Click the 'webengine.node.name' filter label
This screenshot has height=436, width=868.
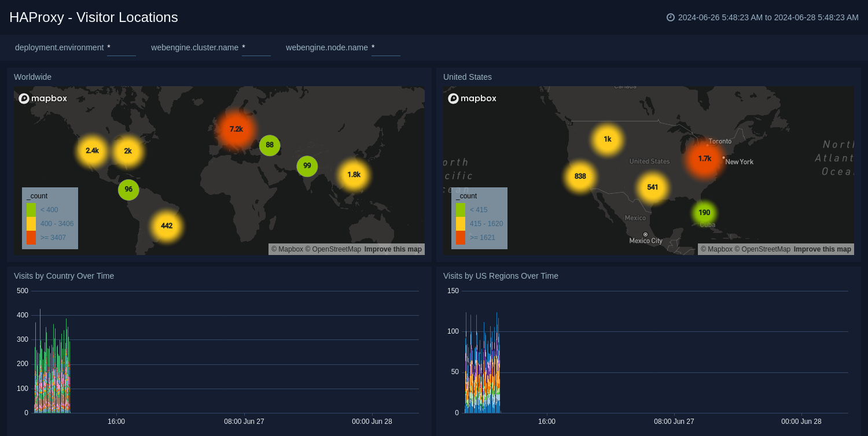coord(327,47)
